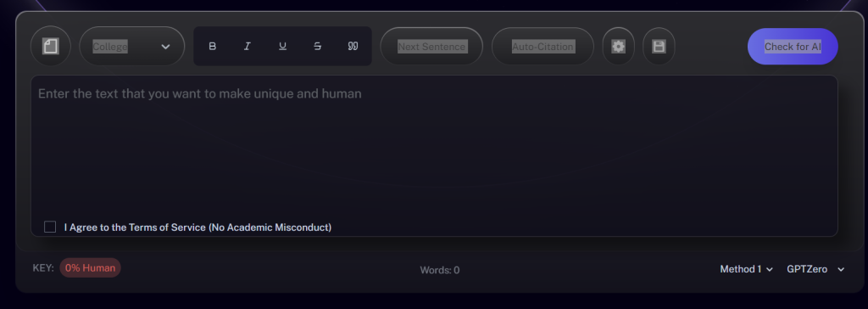Click the Words: 0 counter text
This screenshot has height=309, width=868.
coord(440,270)
